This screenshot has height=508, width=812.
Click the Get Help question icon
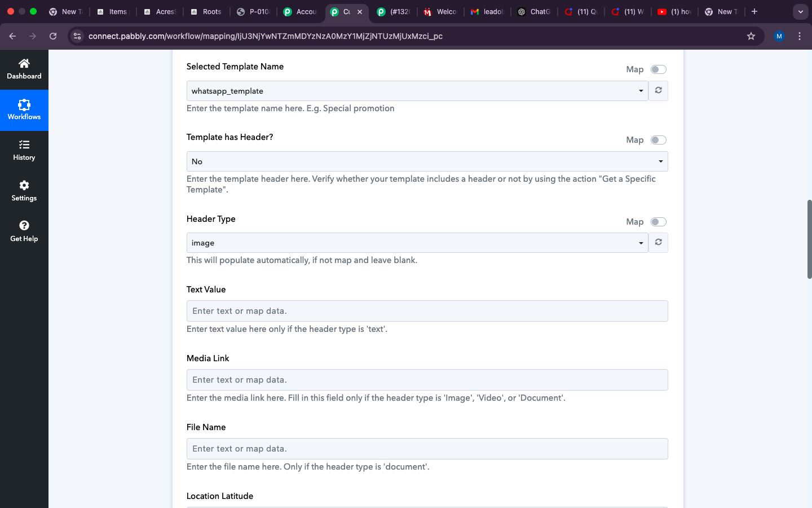(x=24, y=226)
